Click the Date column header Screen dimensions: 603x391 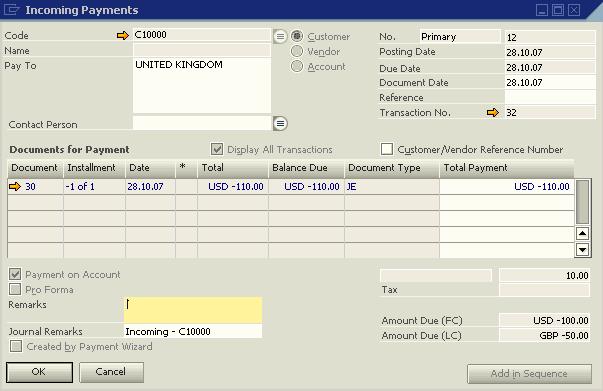[150, 168]
